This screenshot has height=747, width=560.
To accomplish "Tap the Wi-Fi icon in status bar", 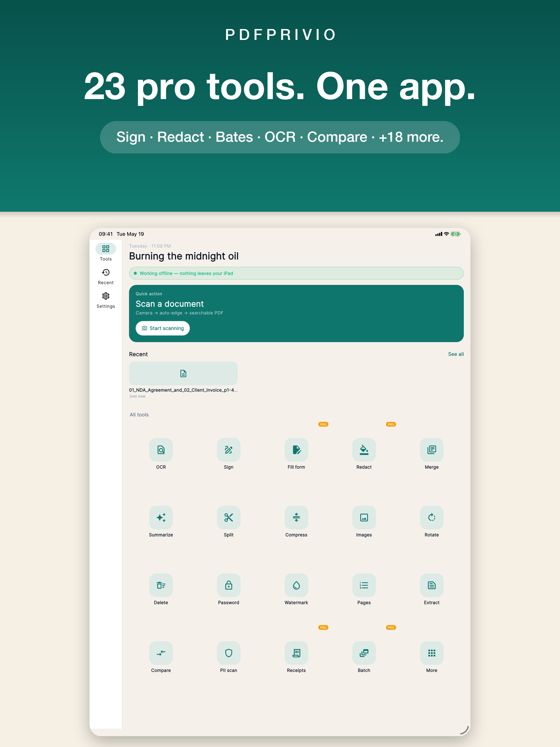I will tap(446, 234).
